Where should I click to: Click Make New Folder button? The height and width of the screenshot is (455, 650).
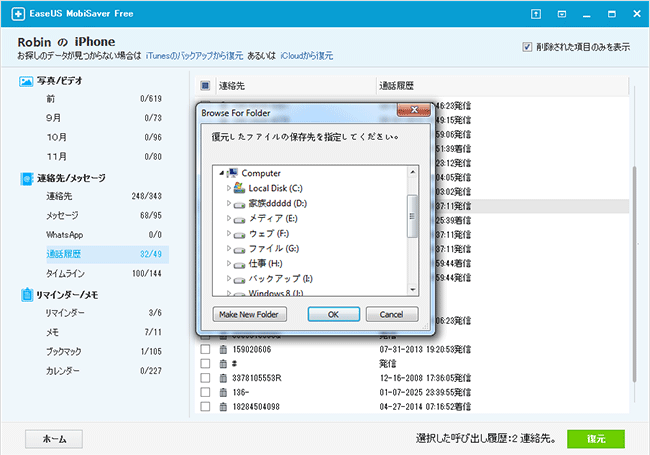pyautogui.click(x=249, y=314)
